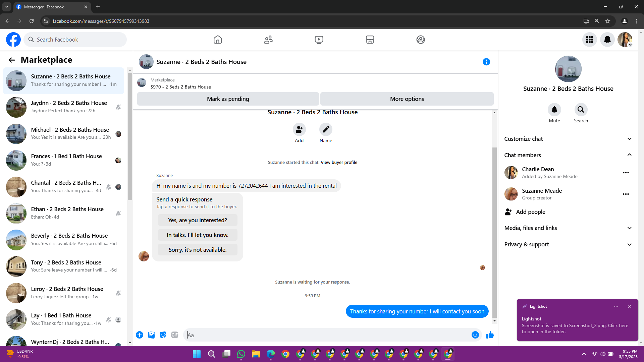Open the account profile dropdown

625,40
